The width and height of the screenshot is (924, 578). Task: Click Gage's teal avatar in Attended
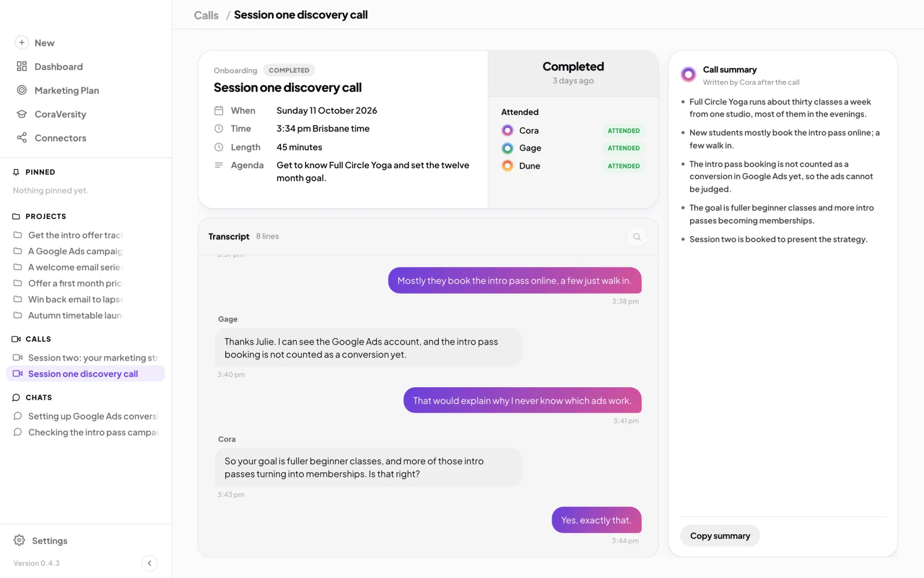[x=508, y=149]
